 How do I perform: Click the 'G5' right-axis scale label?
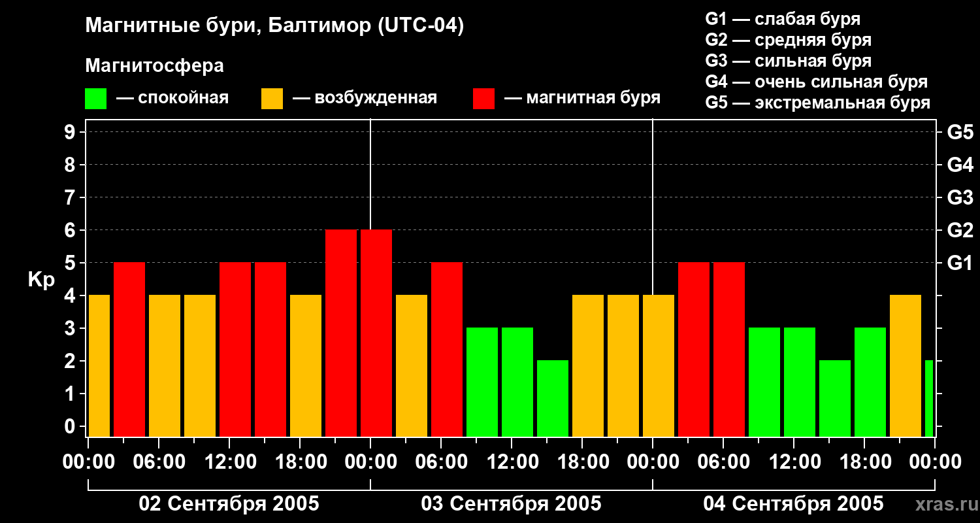pyautogui.click(x=960, y=132)
